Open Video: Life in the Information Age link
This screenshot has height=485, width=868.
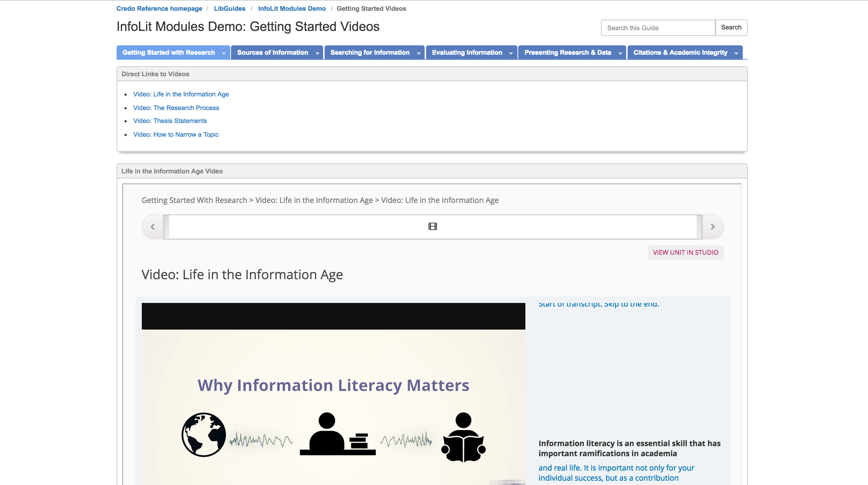[x=181, y=94]
